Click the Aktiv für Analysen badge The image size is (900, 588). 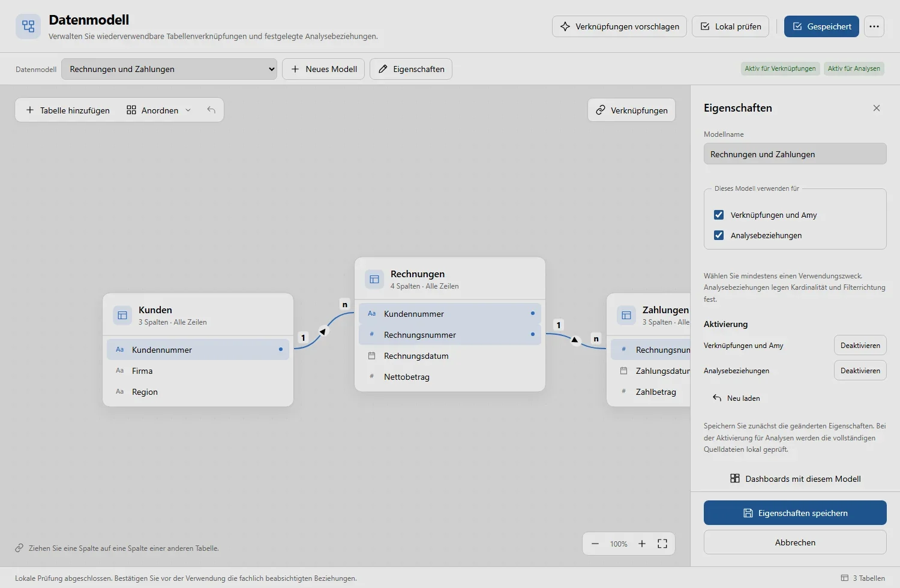coord(854,68)
